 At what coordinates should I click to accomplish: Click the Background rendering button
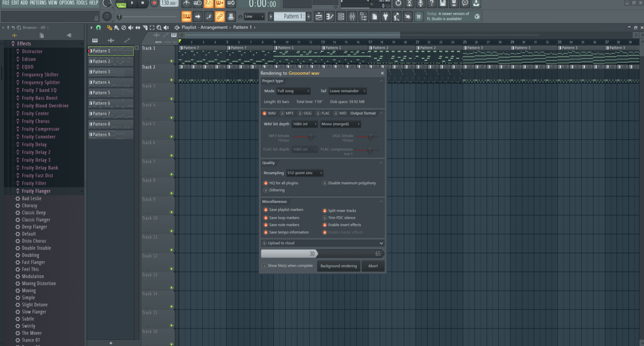tap(339, 266)
